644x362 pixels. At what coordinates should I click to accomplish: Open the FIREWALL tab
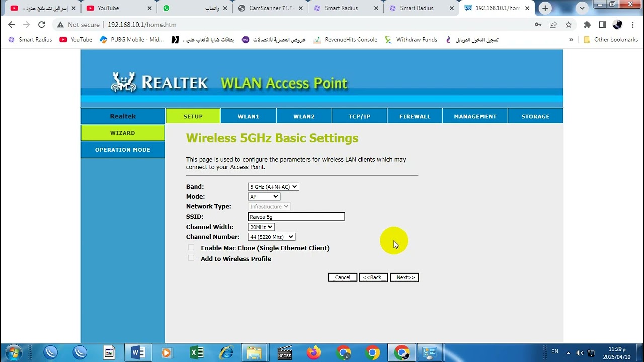click(x=415, y=116)
